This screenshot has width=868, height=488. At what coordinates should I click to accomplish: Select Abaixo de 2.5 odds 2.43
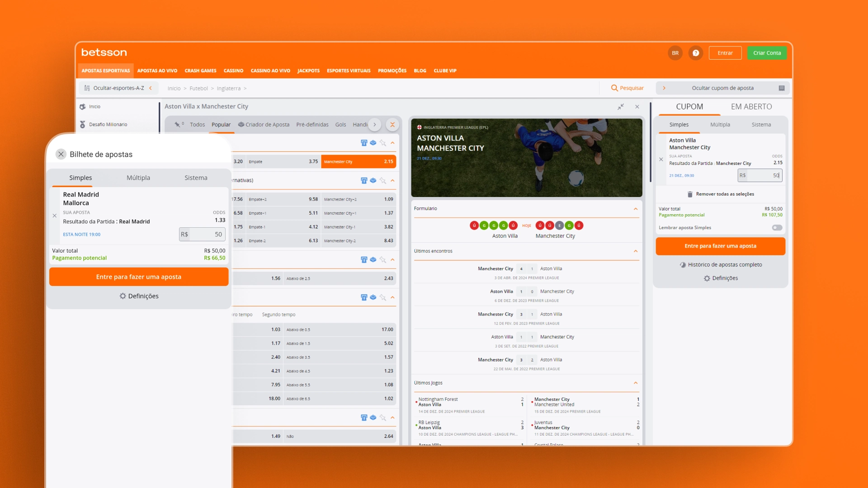(x=340, y=278)
